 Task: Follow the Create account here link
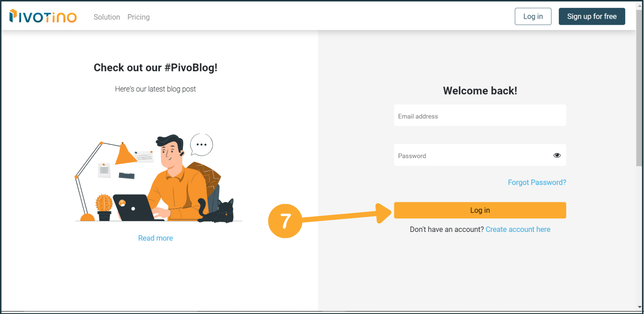pos(518,229)
